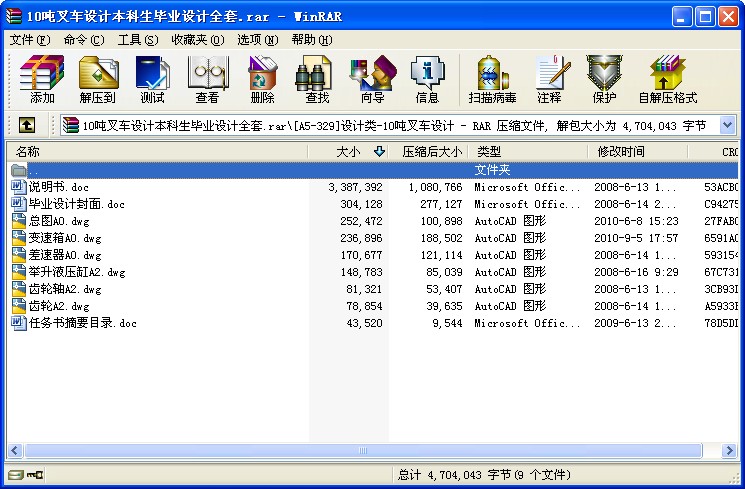Open the 查看 (View) tool
This screenshot has height=489, width=745.
pyautogui.click(x=207, y=79)
